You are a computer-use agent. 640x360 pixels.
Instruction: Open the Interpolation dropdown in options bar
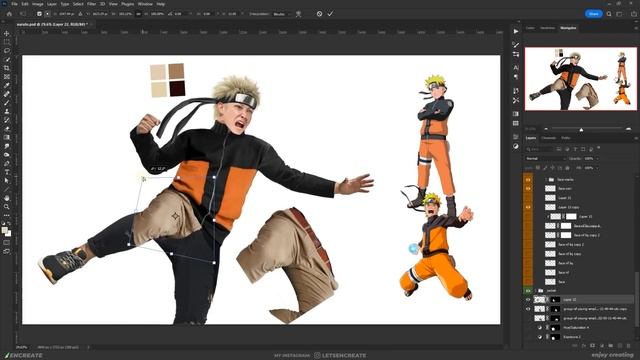tap(281, 14)
